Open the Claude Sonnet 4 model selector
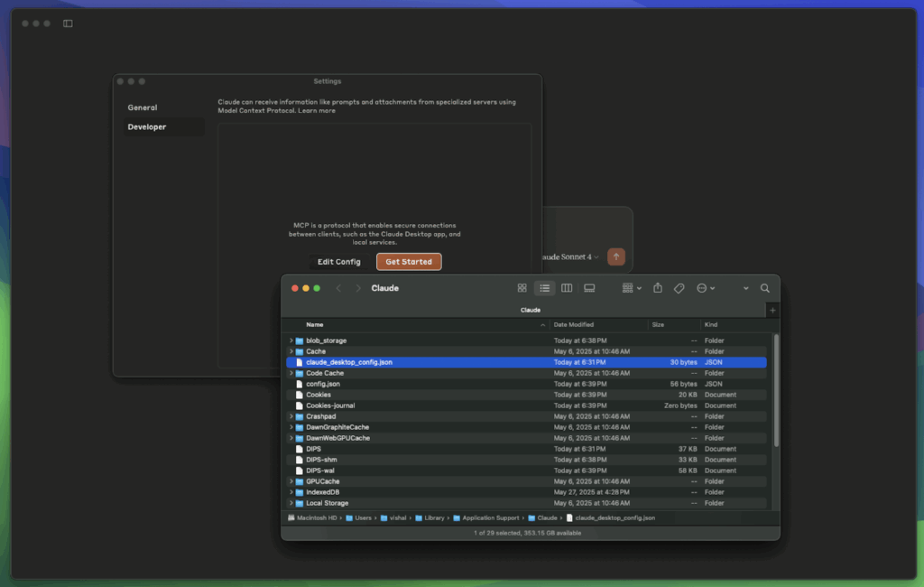The image size is (924, 587). [570, 256]
